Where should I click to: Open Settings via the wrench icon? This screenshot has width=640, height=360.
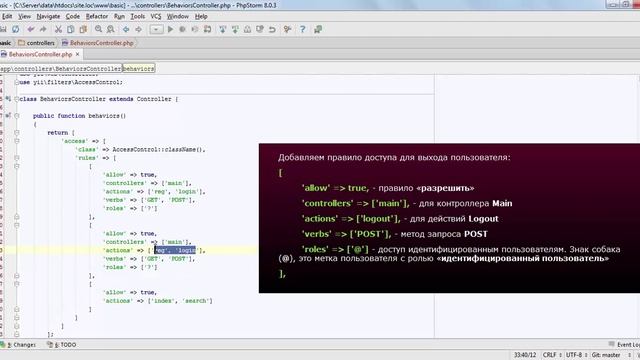(287, 29)
